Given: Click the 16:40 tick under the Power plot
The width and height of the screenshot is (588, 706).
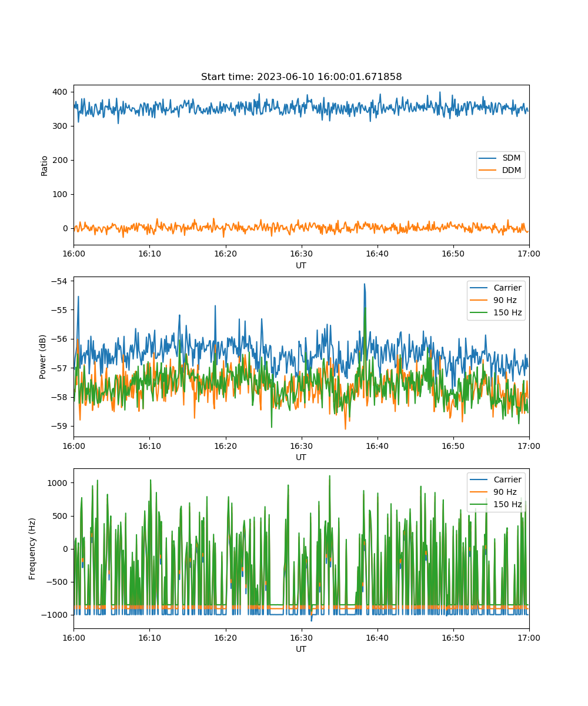Looking at the screenshot, I should coord(377,445).
